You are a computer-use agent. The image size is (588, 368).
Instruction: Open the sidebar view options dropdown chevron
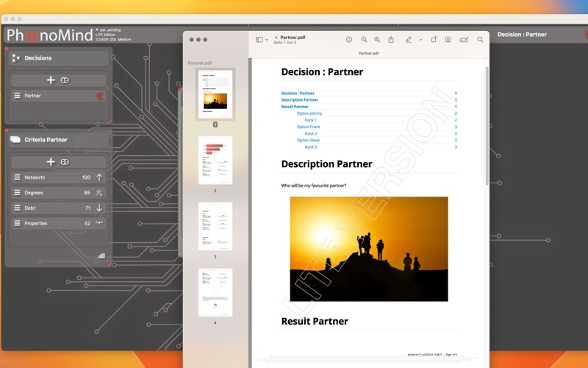tap(267, 40)
